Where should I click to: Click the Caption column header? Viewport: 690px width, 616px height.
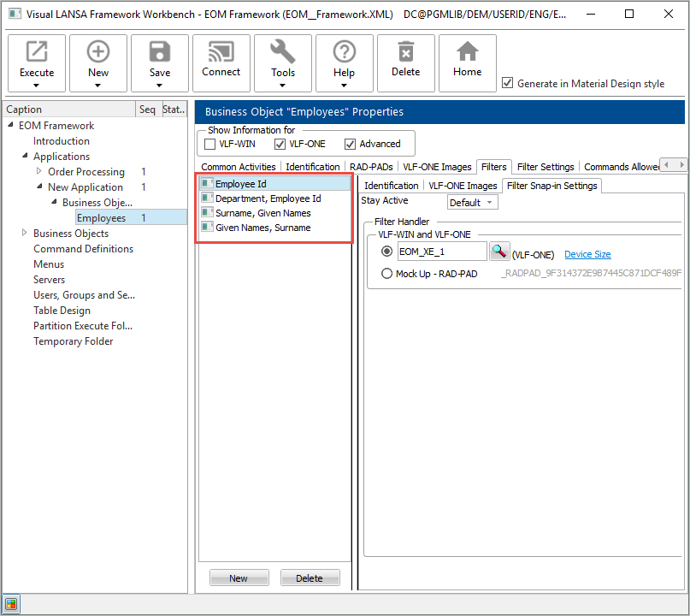click(x=69, y=110)
